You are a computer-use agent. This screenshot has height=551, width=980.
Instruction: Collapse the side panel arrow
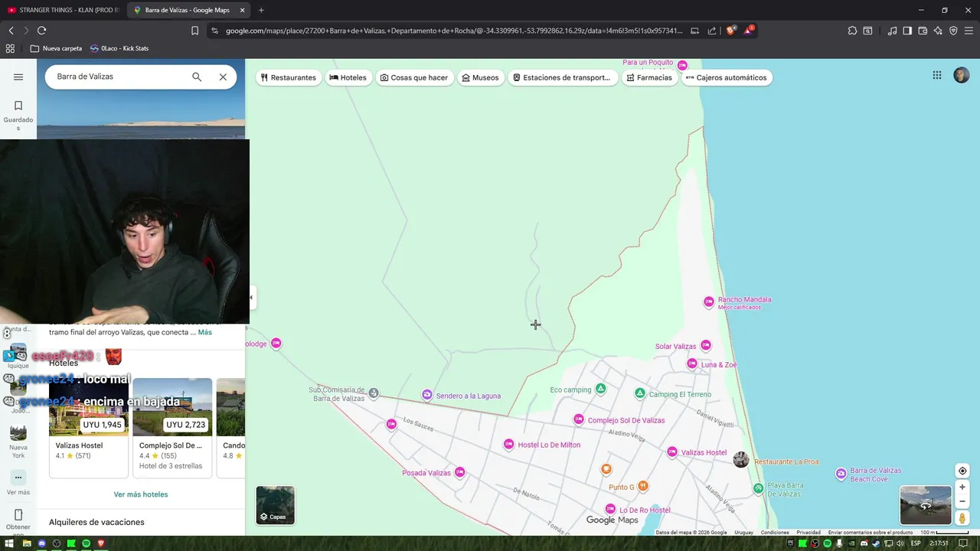click(x=250, y=298)
